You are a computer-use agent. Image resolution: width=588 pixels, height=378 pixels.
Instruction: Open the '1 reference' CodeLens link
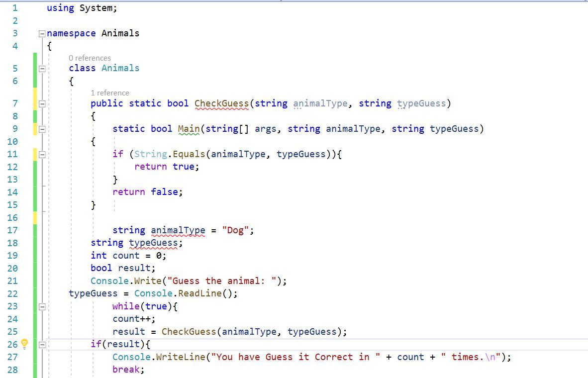tap(110, 93)
